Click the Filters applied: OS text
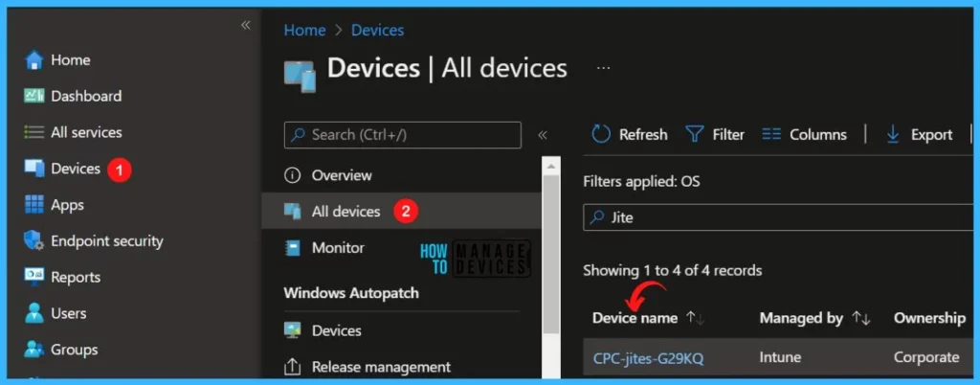This screenshot has width=980, height=385. [x=641, y=182]
